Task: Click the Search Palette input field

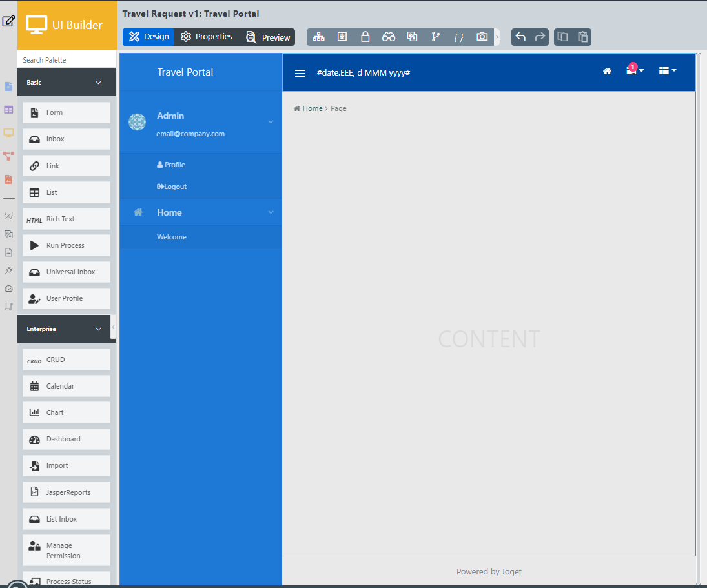Action: point(67,60)
